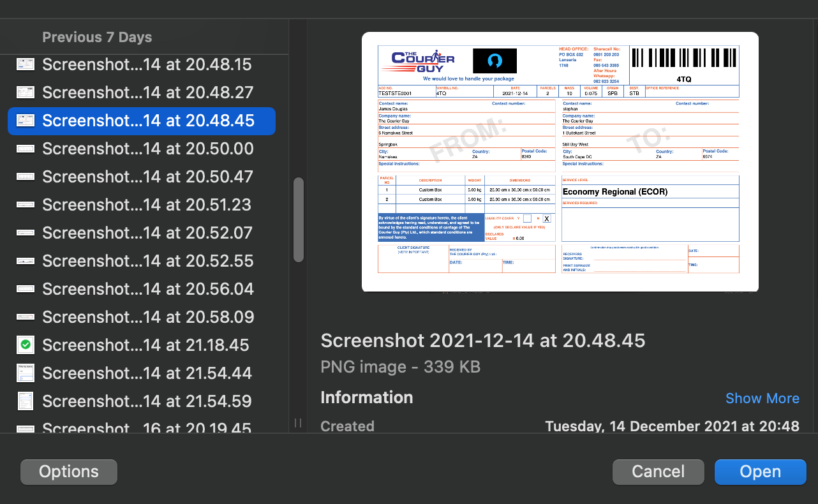Click the Cancel button
Screen dimensions: 818x504
[x=658, y=471]
